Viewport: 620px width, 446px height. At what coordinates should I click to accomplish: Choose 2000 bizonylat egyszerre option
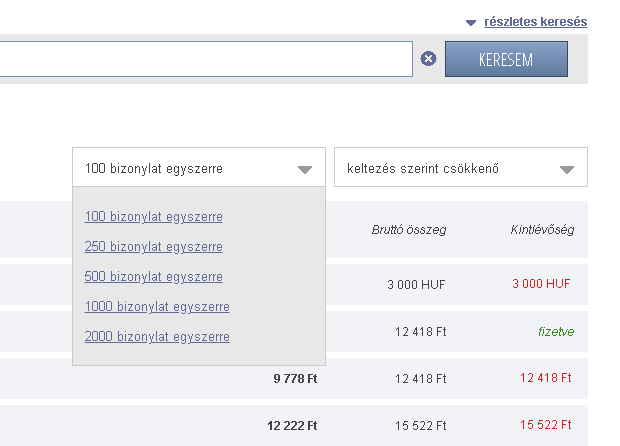pyautogui.click(x=157, y=337)
